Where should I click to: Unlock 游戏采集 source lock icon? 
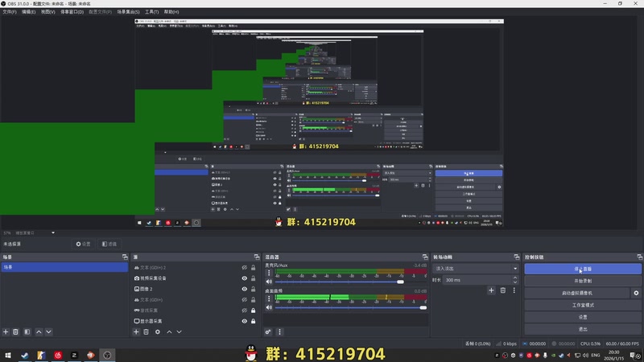pyautogui.click(x=254, y=311)
